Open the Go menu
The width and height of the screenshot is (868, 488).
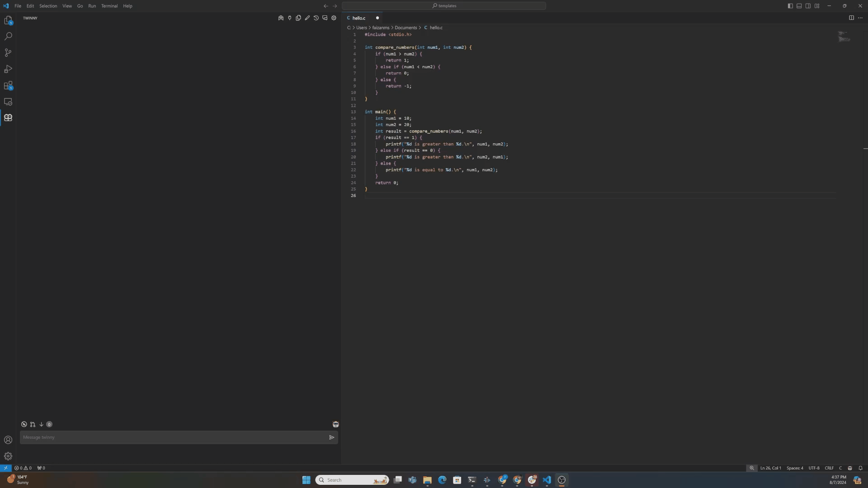(x=80, y=6)
